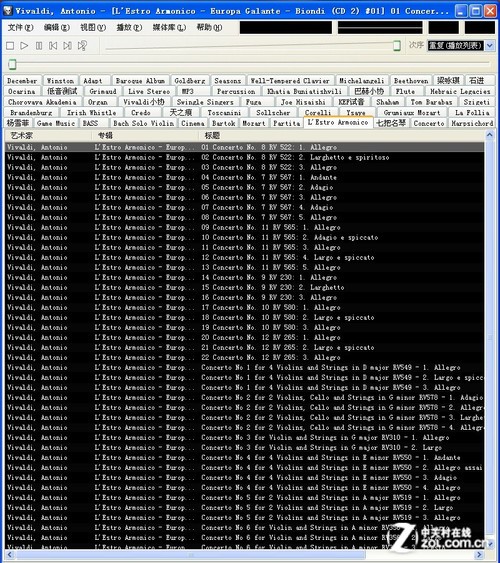Open the Irish Whistle tab
The image size is (500, 563).
point(92,113)
